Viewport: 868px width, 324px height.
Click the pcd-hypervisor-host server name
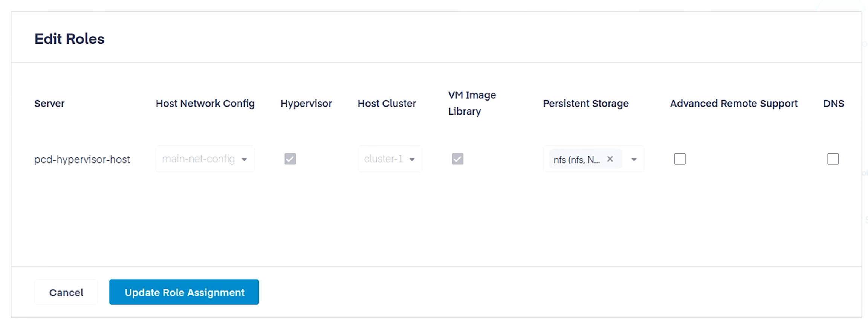82,159
